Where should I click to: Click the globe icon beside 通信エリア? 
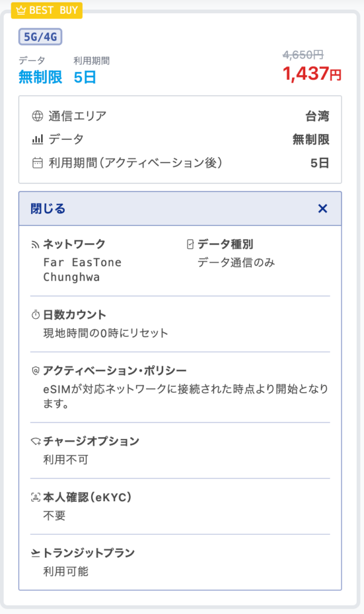coord(37,116)
